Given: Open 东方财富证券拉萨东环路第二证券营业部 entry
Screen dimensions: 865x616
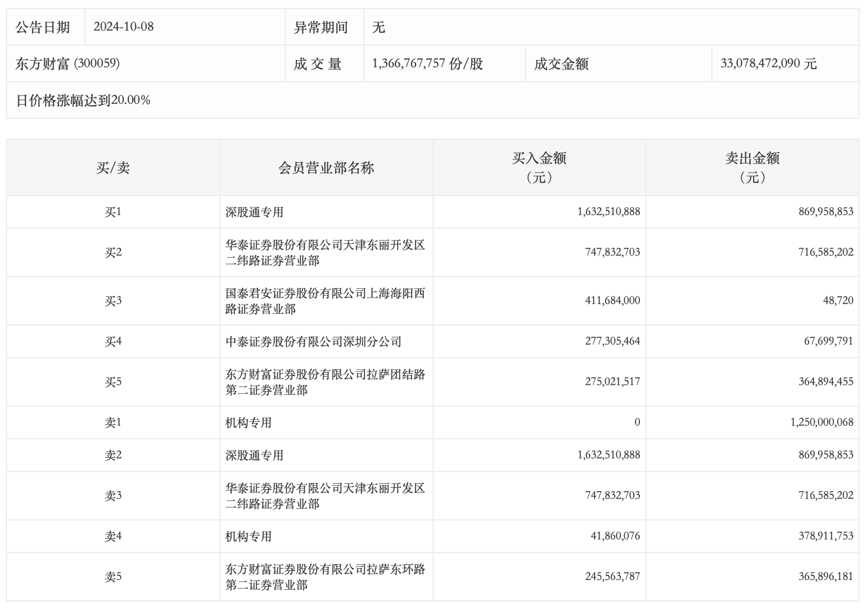Looking at the screenshot, I should point(325,577).
